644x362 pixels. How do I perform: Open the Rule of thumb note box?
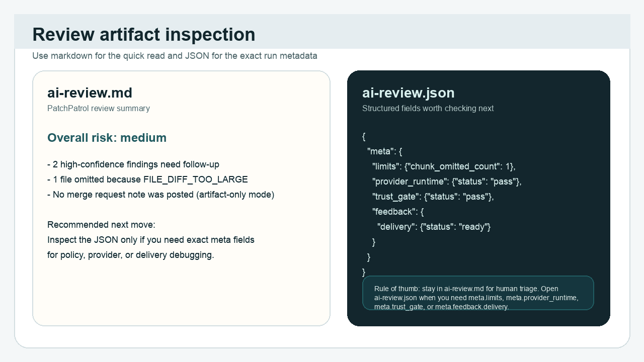[478, 293]
